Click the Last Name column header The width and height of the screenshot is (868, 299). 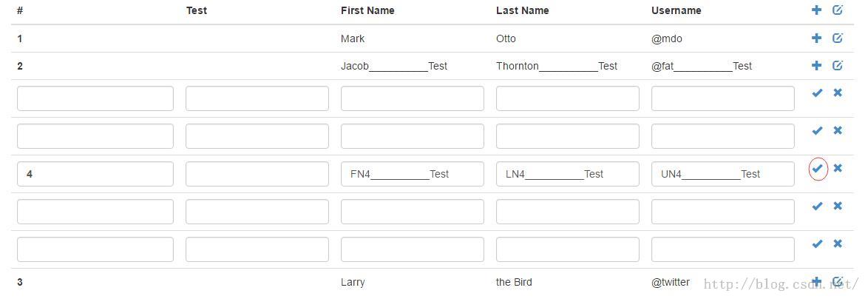tap(522, 10)
